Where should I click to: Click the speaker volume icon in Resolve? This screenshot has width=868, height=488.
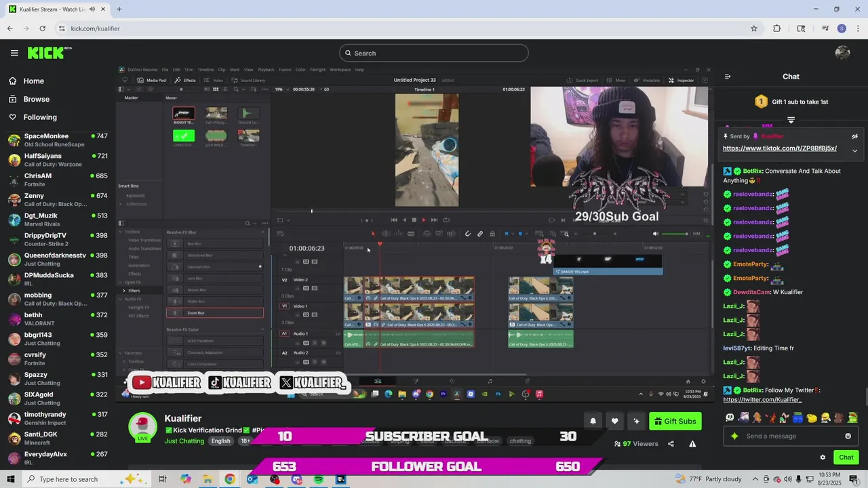coord(655,234)
